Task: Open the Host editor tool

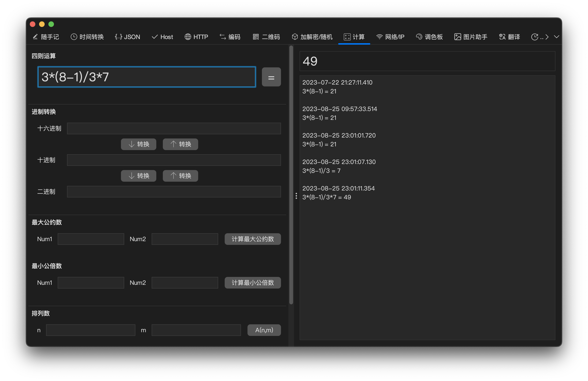Action: (162, 37)
